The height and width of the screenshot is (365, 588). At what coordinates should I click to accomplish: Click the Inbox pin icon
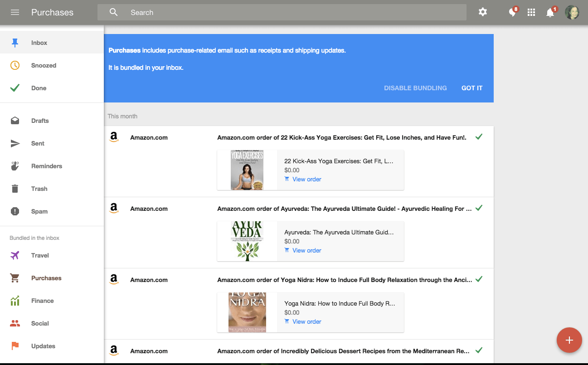tap(15, 43)
